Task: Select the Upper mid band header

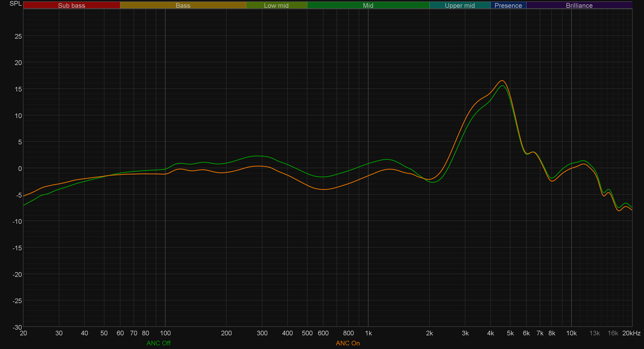Action: pyautogui.click(x=460, y=5)
